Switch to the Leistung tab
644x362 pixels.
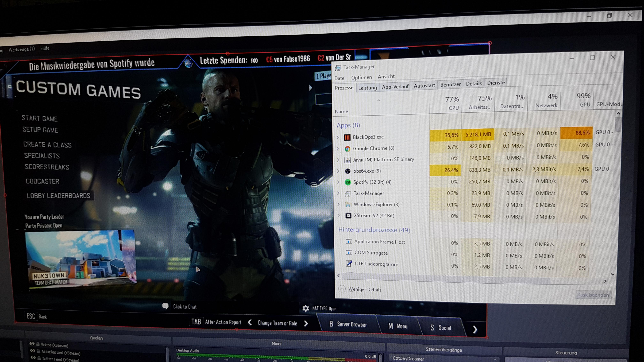pyautogui.click(x=367, y=88)
